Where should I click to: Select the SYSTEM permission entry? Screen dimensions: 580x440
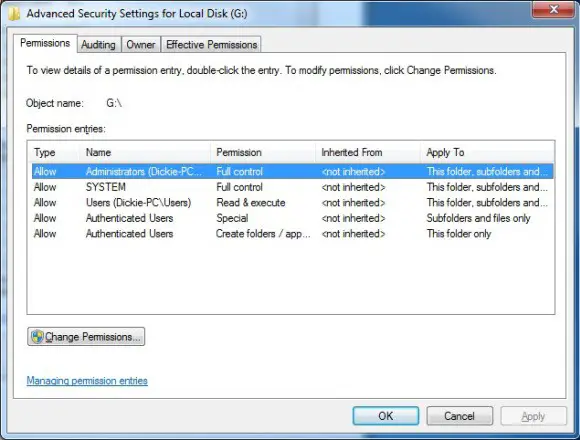coord(292,187)
